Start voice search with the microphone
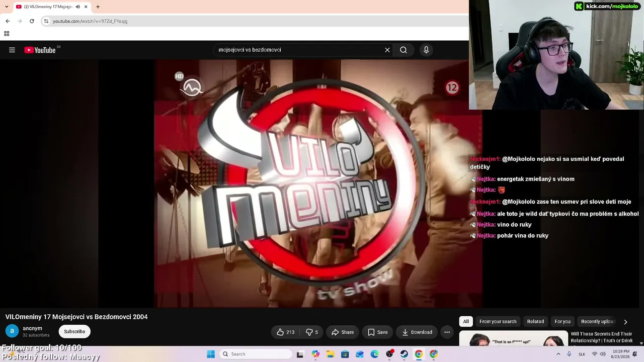 tap(426, 50)
